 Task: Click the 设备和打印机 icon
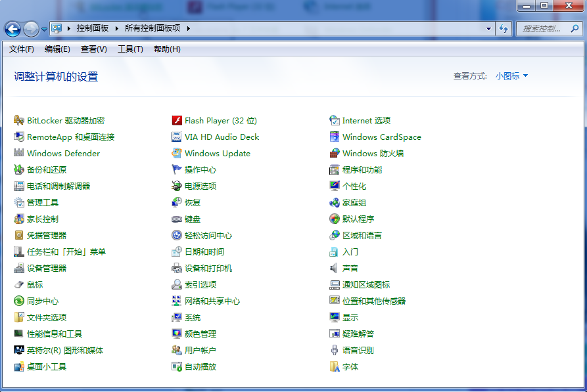[177, 268]
